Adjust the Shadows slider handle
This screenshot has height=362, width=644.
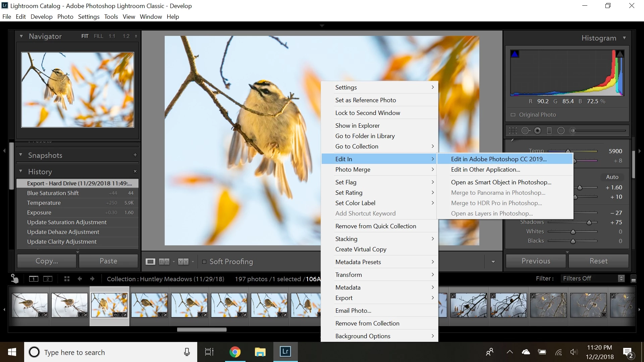click(589, 223)
